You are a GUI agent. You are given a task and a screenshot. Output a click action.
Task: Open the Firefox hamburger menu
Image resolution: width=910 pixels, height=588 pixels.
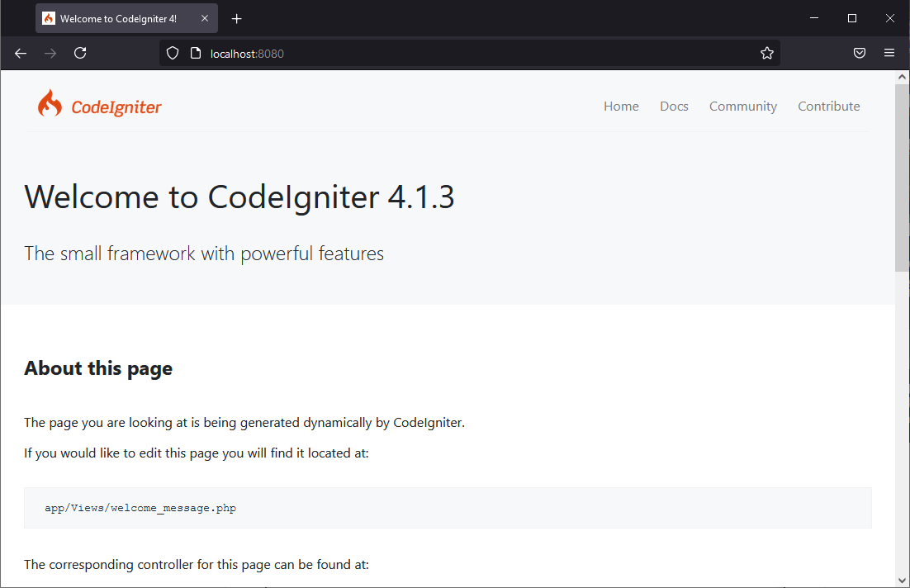point(889,53)
